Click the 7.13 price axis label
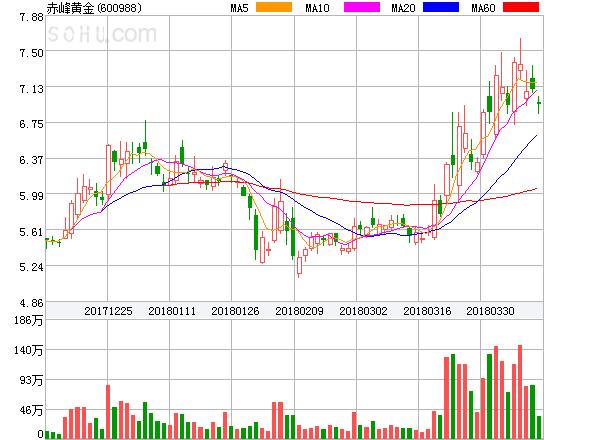Image resolution: width=600 pixels, height=440 pixels. 31,89
